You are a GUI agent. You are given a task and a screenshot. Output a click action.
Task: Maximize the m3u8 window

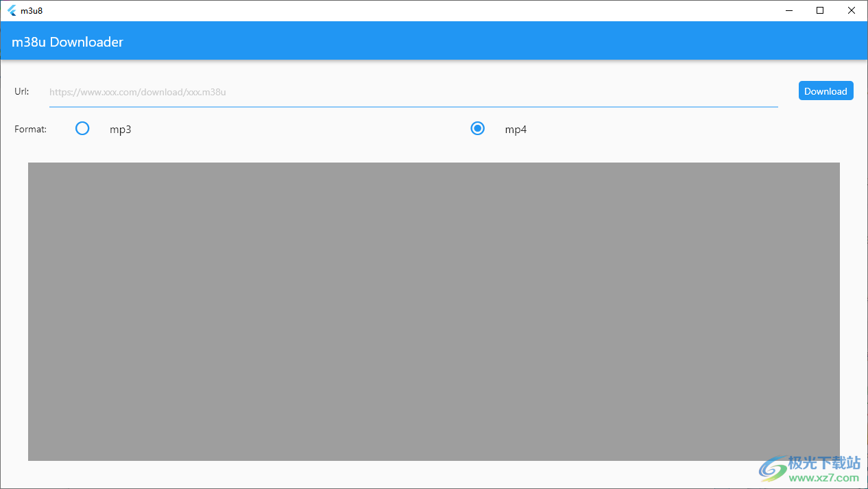820,10
